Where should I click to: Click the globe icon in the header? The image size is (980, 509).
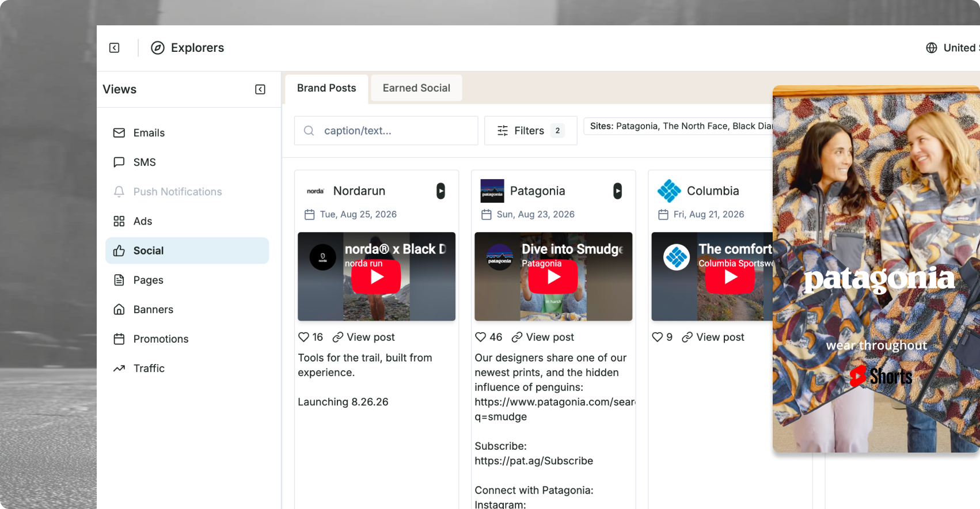pyautogui.click(x=932, y=48)
